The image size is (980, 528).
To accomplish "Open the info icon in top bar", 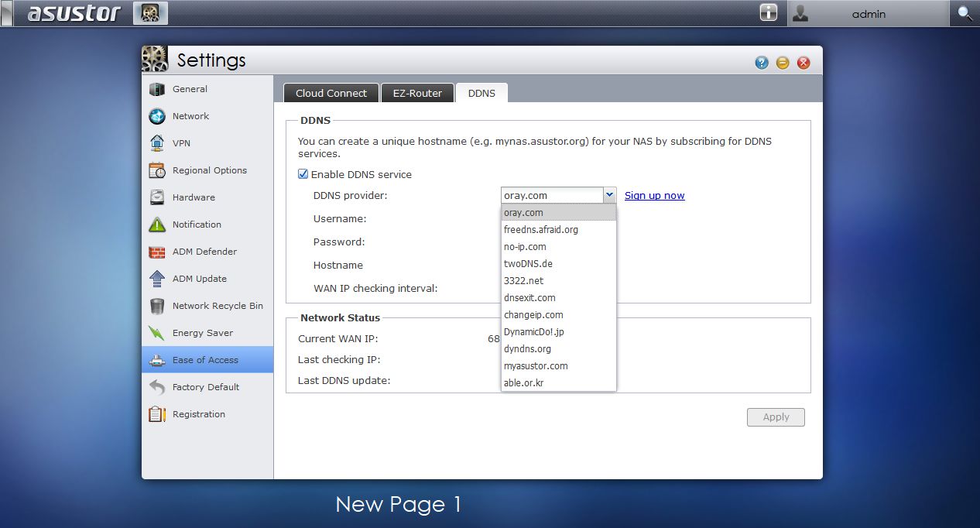I will tap(768, 13).
